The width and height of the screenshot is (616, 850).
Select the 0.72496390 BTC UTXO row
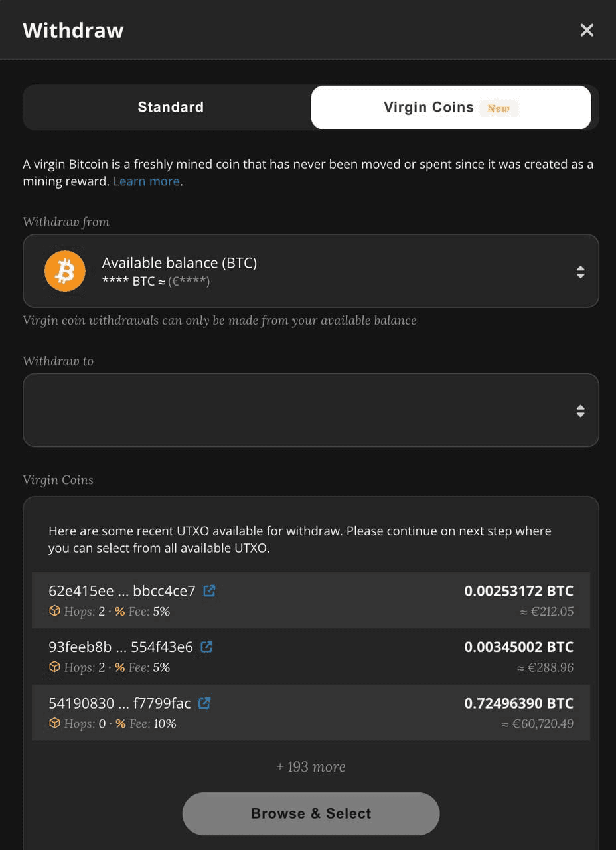(x=311, y=712)
